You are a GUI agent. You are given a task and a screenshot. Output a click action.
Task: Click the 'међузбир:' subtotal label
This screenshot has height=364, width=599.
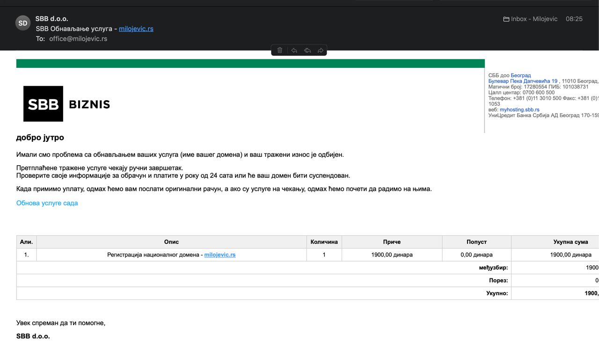(x=493, y=268)
